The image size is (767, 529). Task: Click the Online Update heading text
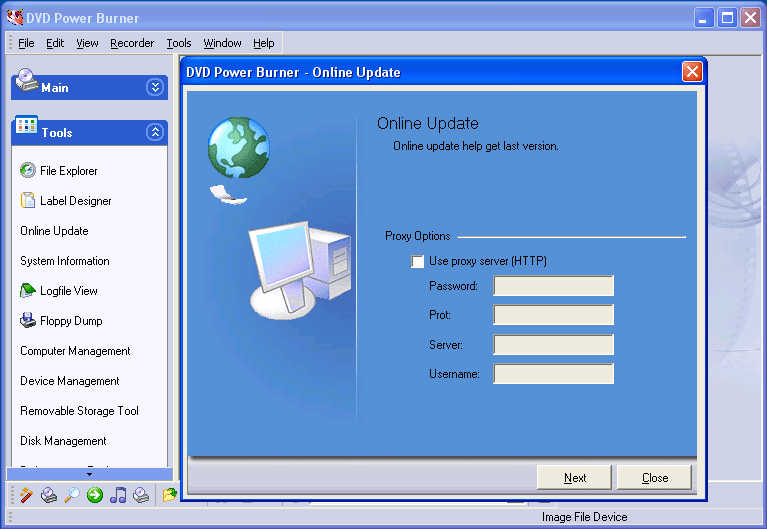pos(428,123)
